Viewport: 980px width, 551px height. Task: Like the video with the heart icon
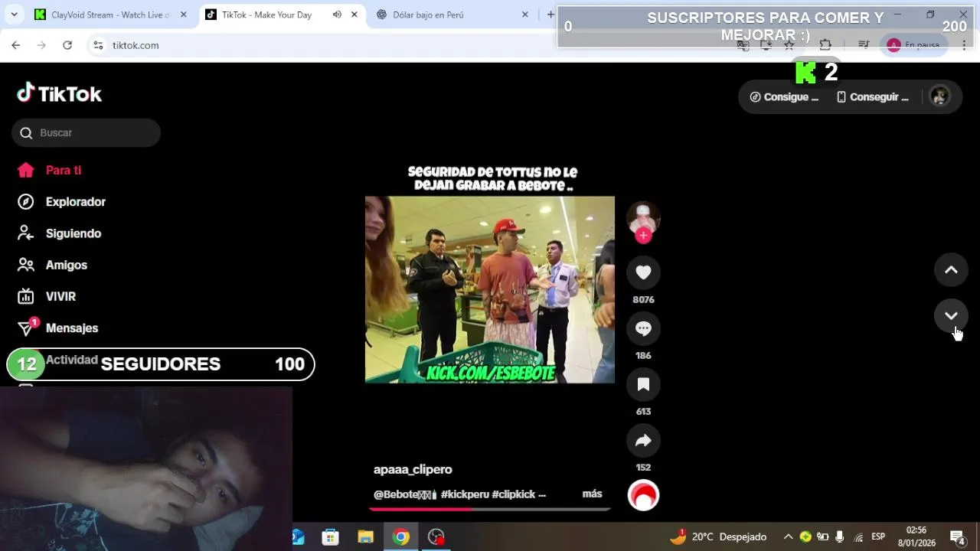click(x=643, y=272)
